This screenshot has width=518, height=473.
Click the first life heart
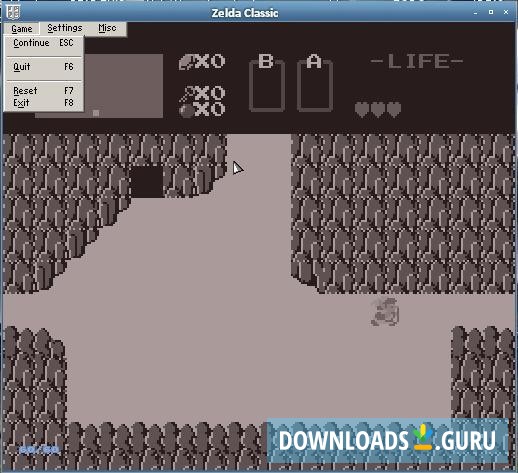pos(362,109)
